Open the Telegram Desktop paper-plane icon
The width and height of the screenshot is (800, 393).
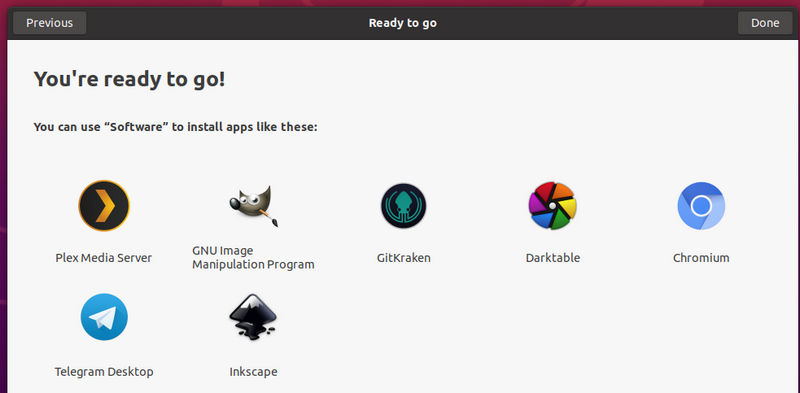(x=104, y=317)
